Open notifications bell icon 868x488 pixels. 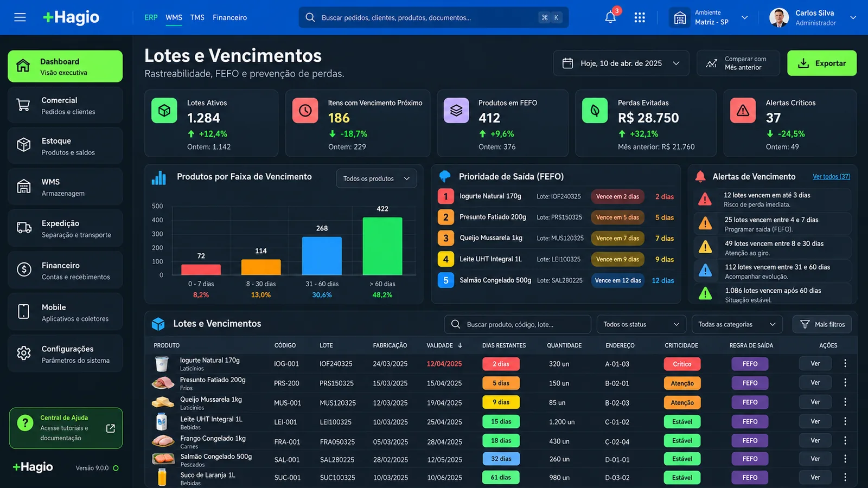point(610,17)
